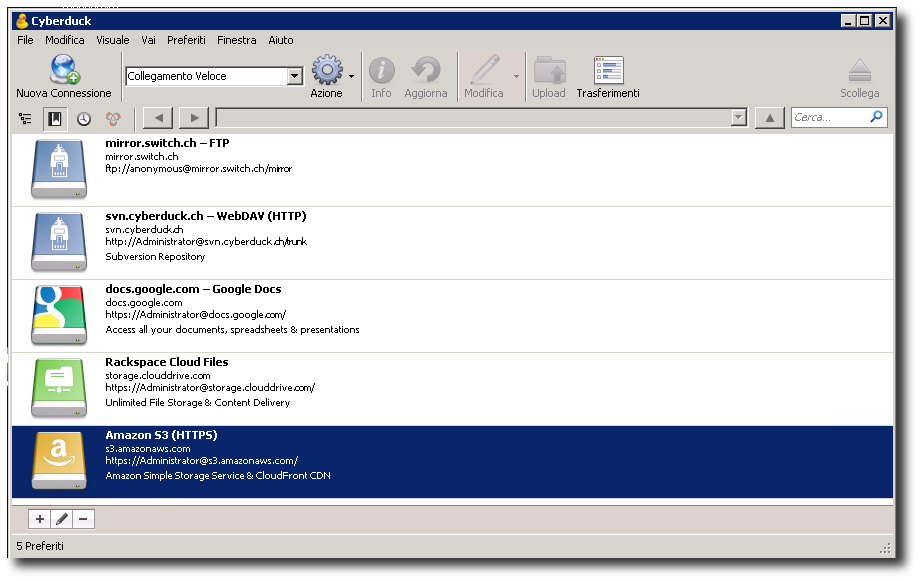This screenshot has height=581, width=920.
Task: Click the Aggiorna refresh icon
Action: click(x=426, y=70)
